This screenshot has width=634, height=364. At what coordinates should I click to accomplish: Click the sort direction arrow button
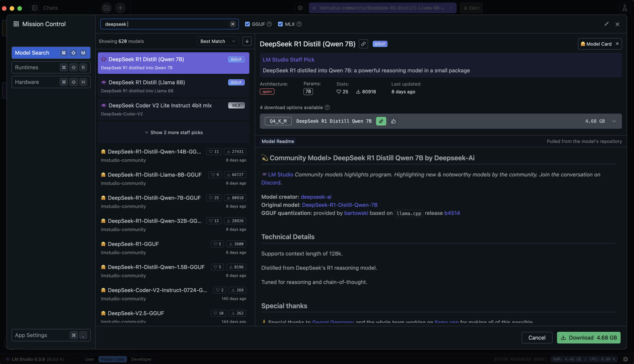coord(247,41)
